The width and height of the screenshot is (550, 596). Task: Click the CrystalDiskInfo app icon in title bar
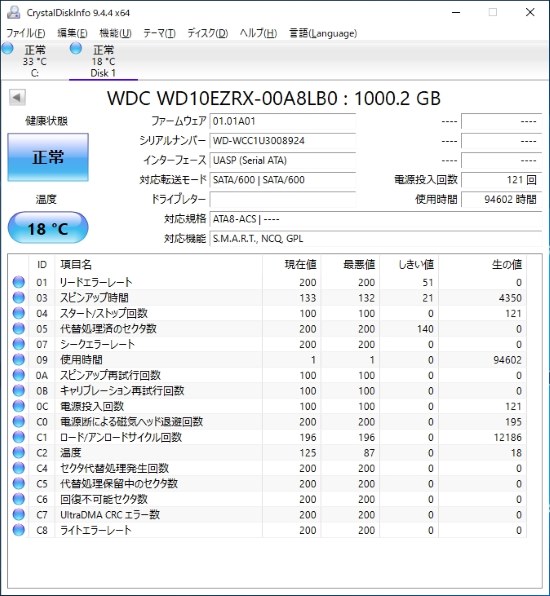[x=14, y=13]
